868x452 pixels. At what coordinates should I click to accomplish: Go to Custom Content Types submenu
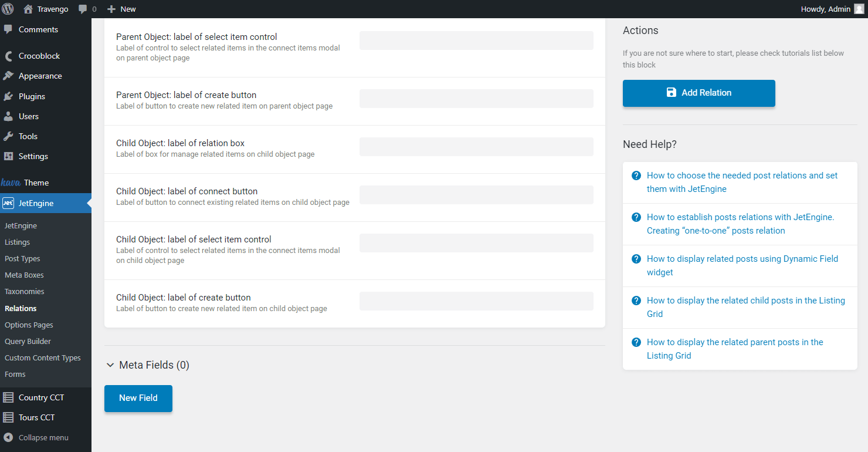43,357
